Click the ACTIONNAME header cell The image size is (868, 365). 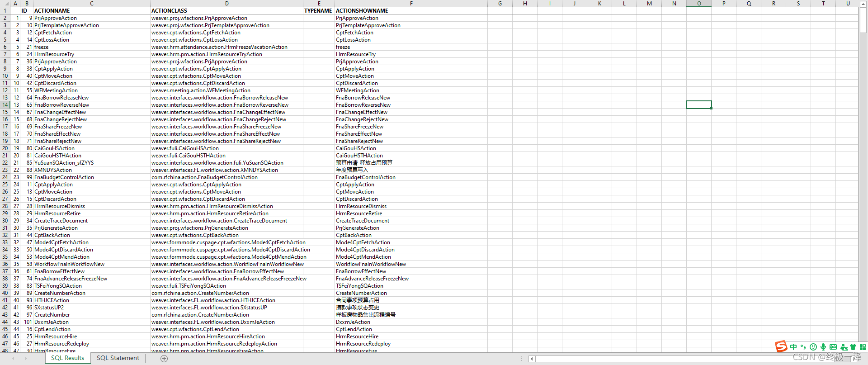point(92,11)
